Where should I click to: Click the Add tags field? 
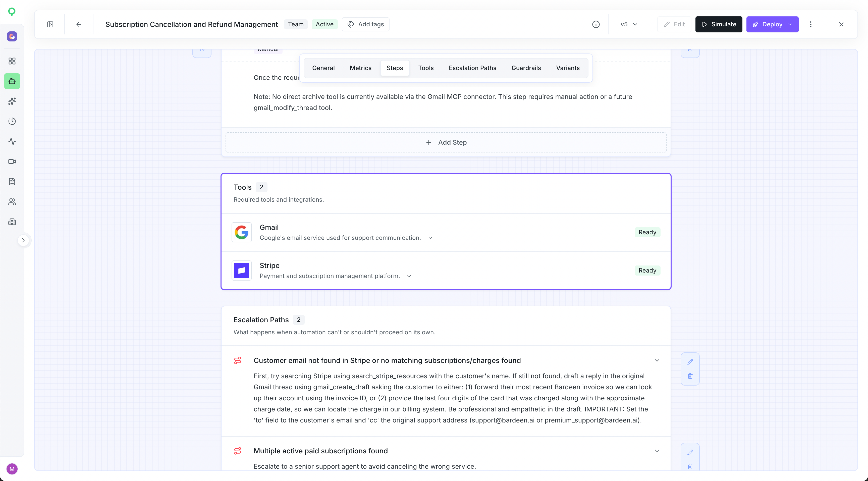coord(366,24)
